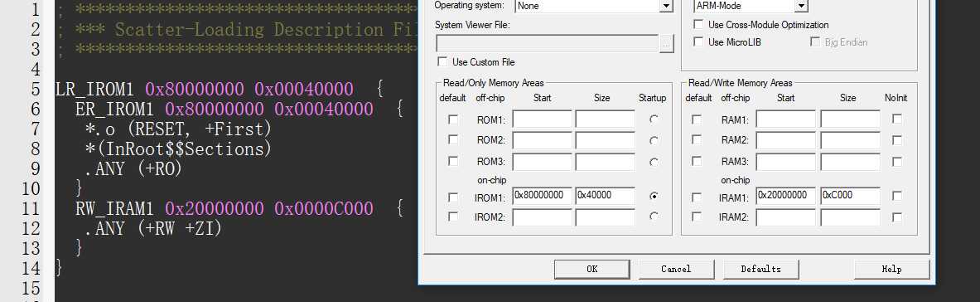Click the RAM3 Size field
This screenshot has width=980, height=302.
851,162
